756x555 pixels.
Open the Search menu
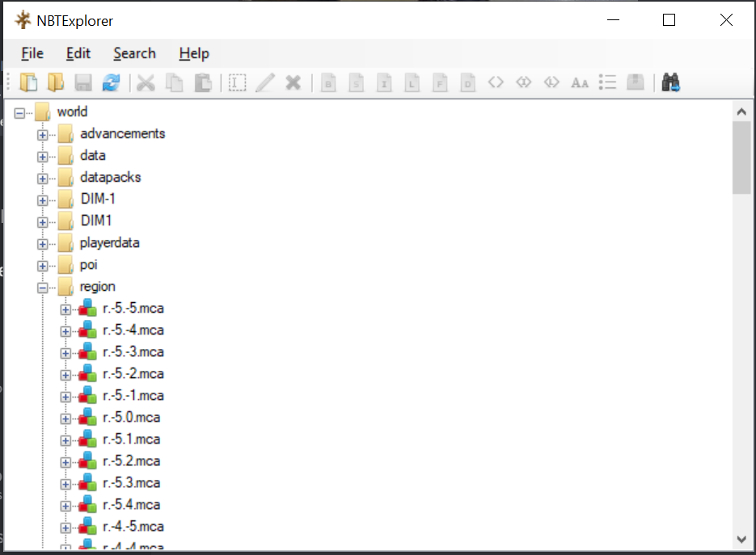(134, 53)
